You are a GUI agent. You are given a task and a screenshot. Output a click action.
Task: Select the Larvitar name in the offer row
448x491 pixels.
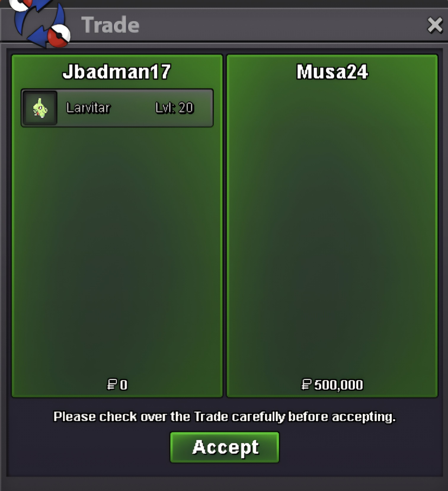88,108
